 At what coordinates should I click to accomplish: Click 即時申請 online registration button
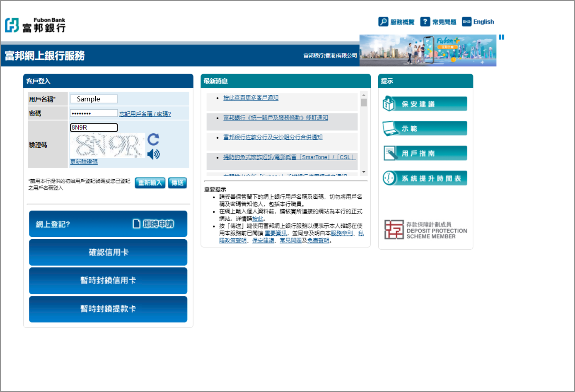pyautogui.click(x=158, y=224)
